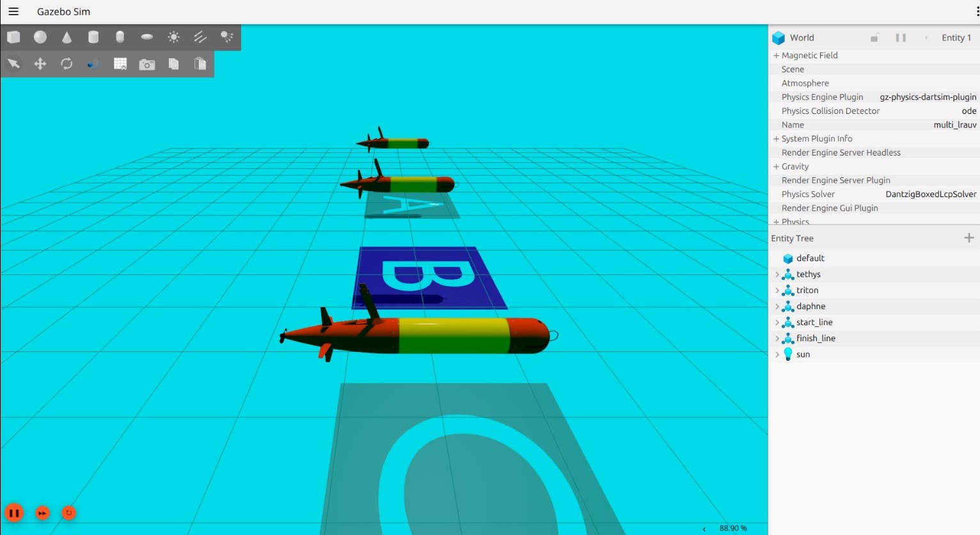The height and width of the screenshot is (535, 980).
Task: Copy the selected entity
Action: (173, 64)
